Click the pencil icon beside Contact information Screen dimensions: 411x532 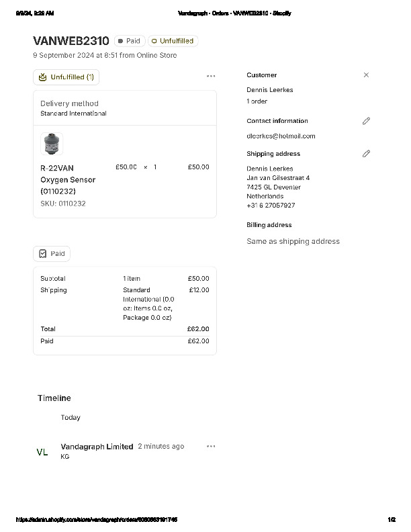[366, 121]
